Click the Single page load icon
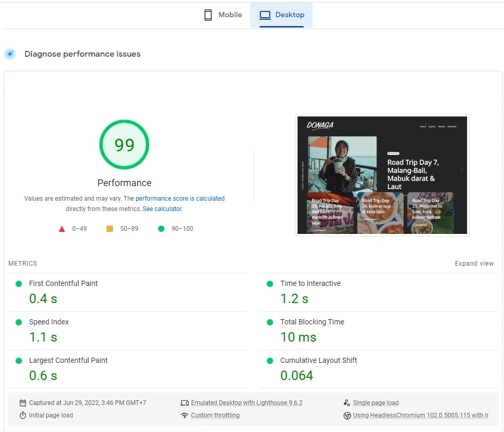This screenshot has height=432, width=504. click(347, 403)
